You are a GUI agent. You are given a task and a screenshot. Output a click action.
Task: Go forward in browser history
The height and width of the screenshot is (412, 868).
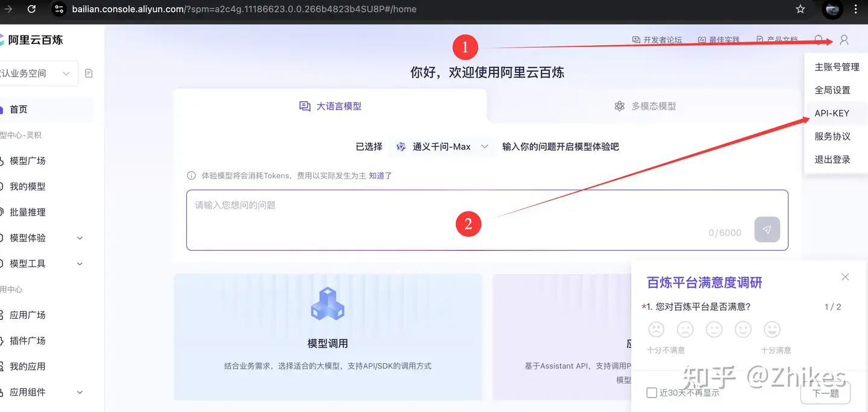click(x=8, y=9)
